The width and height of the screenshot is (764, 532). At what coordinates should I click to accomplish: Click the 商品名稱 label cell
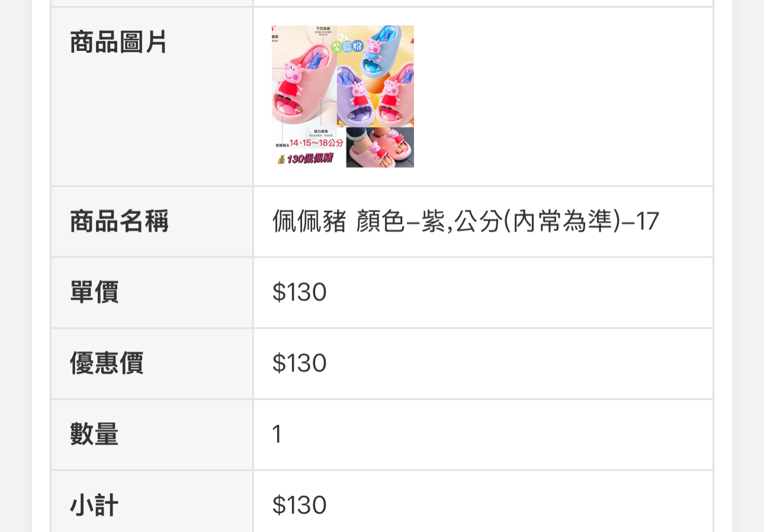pyautogui.click(x=152, y=222)
